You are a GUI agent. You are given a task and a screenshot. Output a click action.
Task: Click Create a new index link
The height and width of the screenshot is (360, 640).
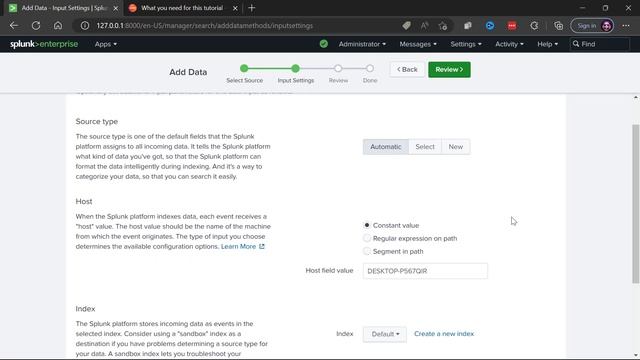444,334
